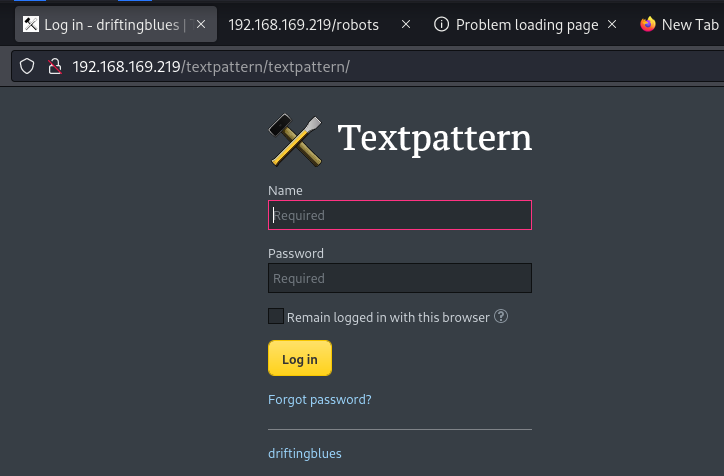Follow the driftingblues site link
The width and height of the screenshot is (724, 476).
tap(305, 453)
